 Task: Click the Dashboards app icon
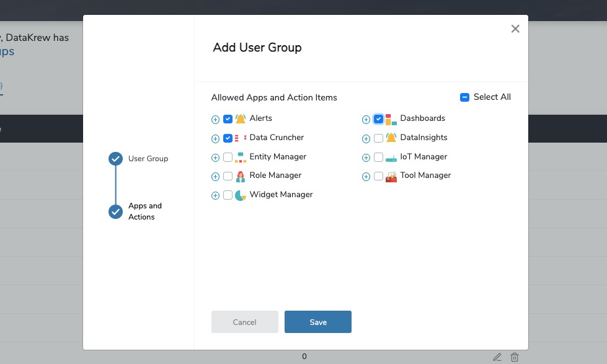point(391,119)
